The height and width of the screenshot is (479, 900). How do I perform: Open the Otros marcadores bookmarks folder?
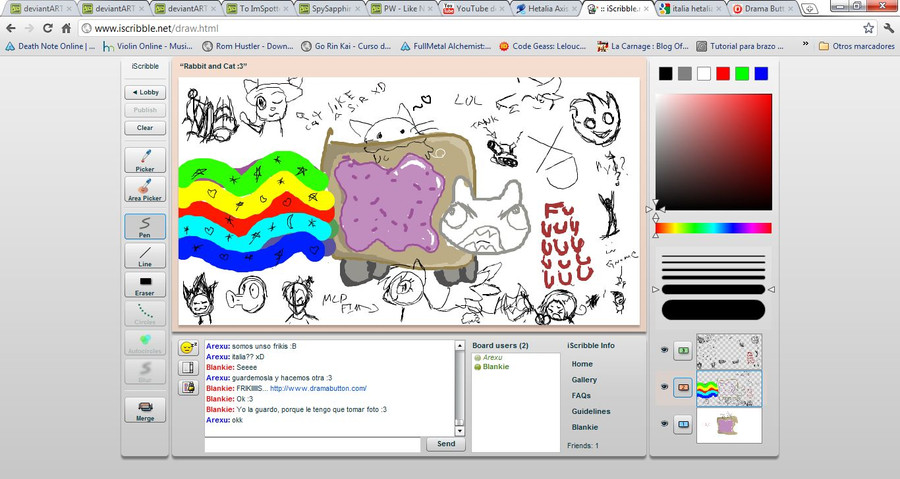pyautogui.click(x=856, y=46)
